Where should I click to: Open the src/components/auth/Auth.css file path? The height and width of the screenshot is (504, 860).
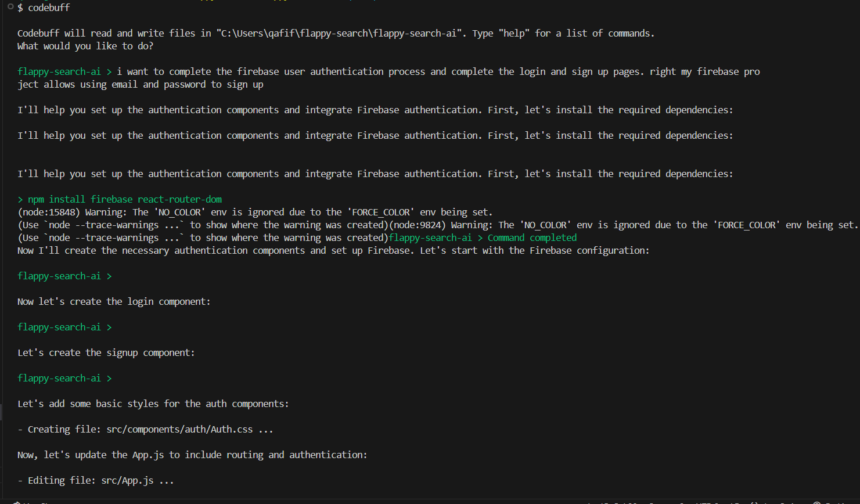pyautogui.click(x=179, y=430)
